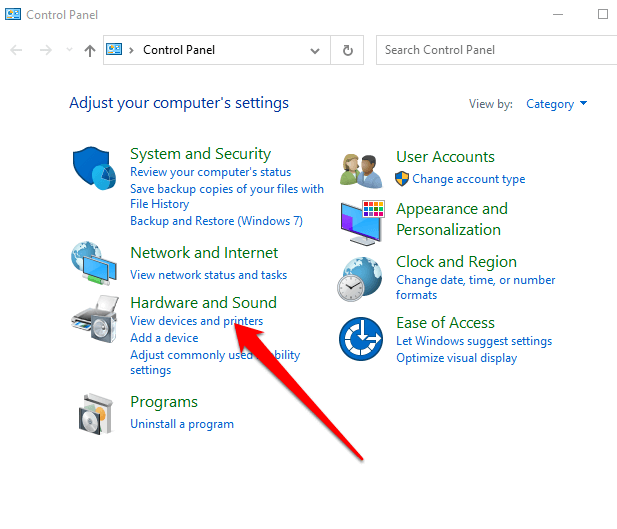Click the Network and Internet globe icon
This screenshot has height=529, width=617.
click(x=95, y=264)
